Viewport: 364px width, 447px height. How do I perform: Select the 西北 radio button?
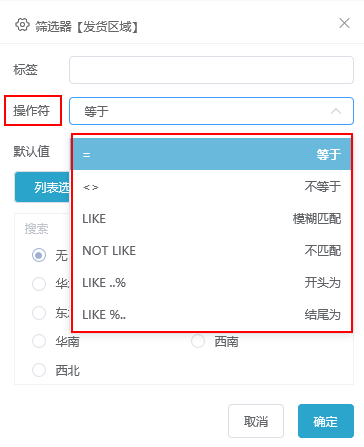point(39,370)
